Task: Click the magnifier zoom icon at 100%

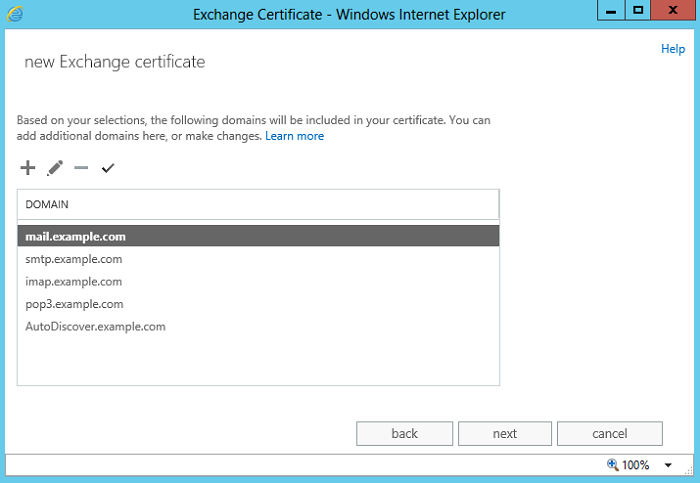Action: [612, 465]
